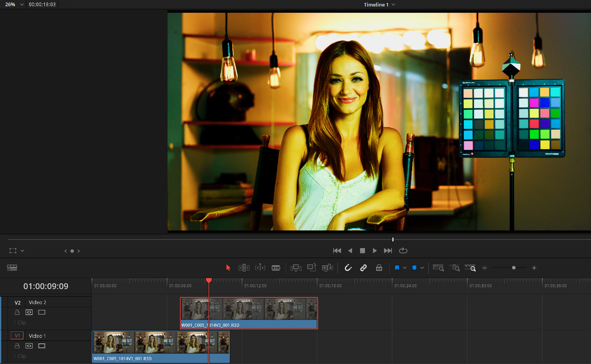591x364 pixels.
Task: Click the Full Extent Zoom icon
Action: click(x=438, y=268)
